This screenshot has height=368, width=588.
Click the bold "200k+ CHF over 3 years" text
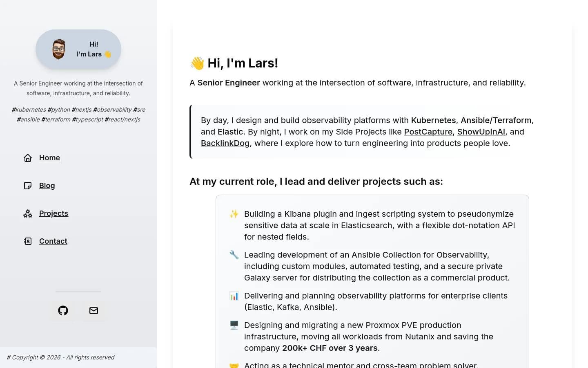click(x=330, y=348)
